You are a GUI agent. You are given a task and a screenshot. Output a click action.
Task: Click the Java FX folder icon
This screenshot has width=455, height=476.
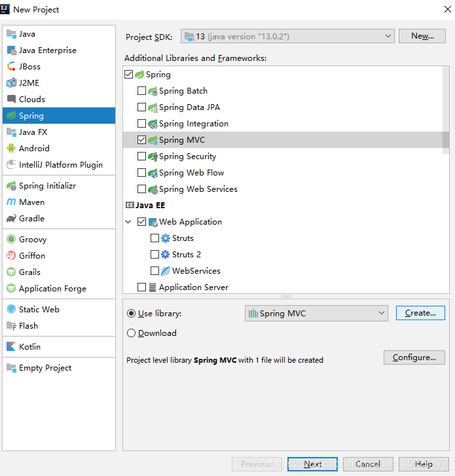pos(11,132)
